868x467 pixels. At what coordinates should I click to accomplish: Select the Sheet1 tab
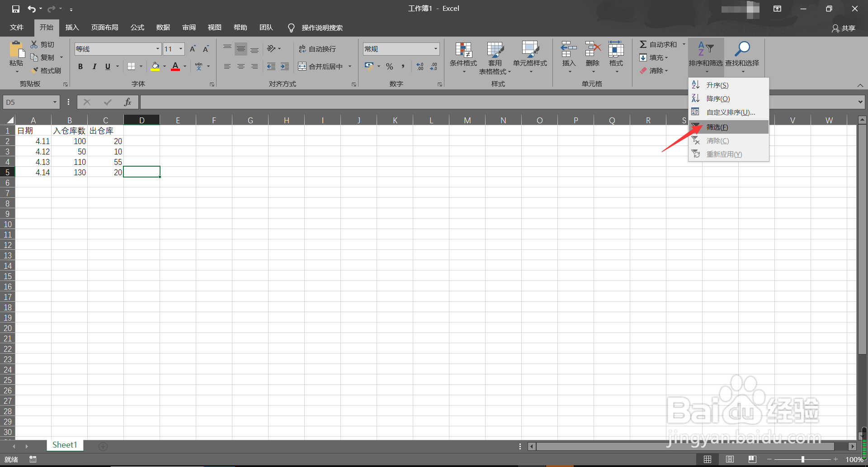click(x=65, y=445)
